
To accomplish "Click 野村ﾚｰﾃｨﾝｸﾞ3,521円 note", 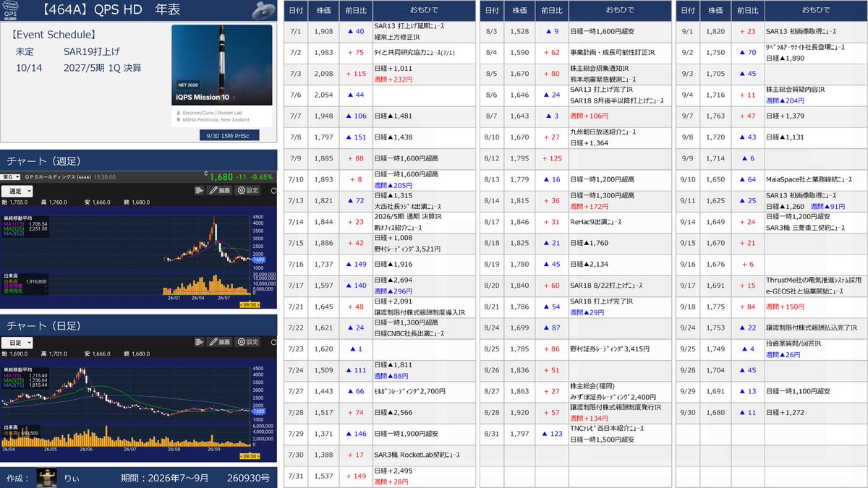I will [406, 248].
